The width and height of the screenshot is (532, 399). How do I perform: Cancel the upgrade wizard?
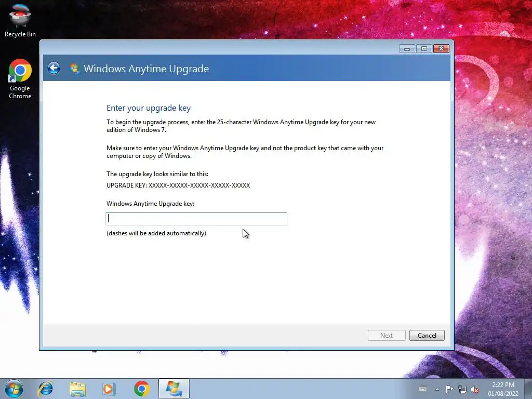[x=427, y=336]
